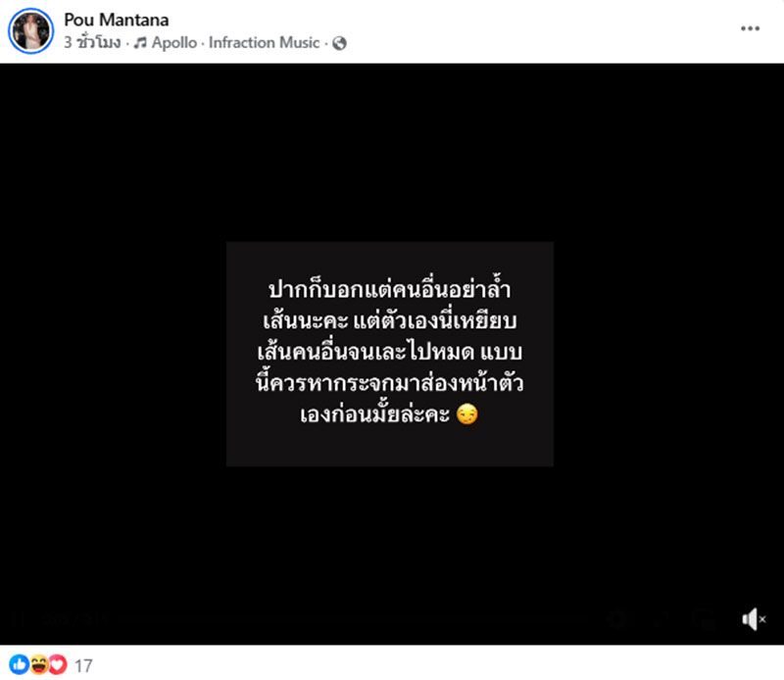Click the Haha laughing reaction icon
Screen dimensions: 784x680
(x=38, y=664)
